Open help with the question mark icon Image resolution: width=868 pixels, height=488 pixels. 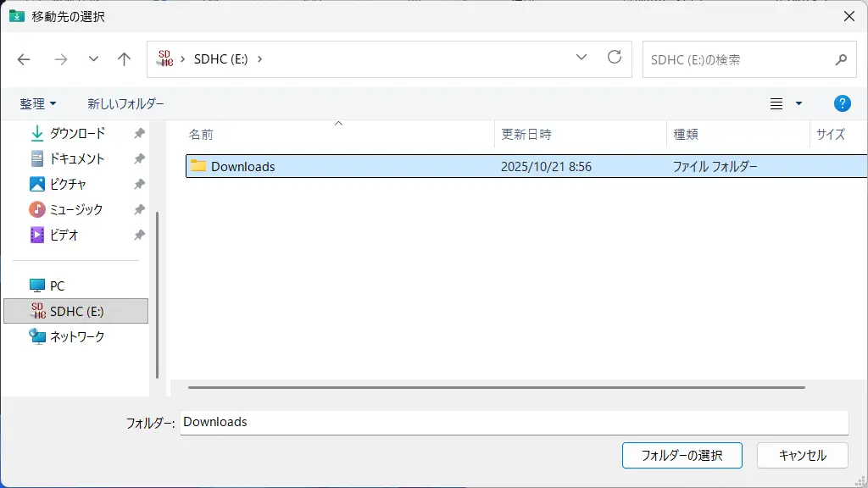[x=842, y=103]
